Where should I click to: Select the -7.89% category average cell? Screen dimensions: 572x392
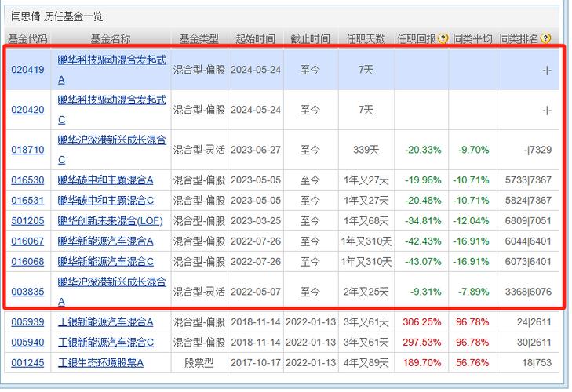(x=473, y=292)
